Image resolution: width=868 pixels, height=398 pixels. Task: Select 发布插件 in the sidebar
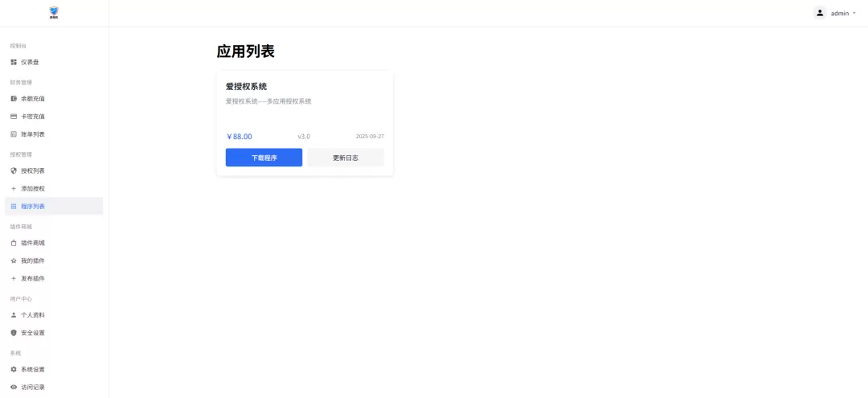click(33, 278)
